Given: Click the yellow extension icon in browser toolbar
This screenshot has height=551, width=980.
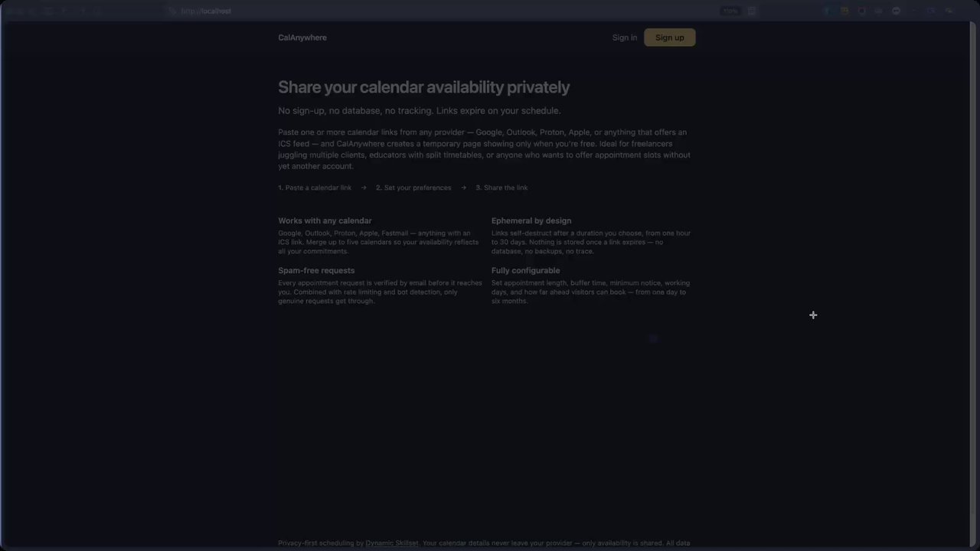Looking at the screenshot, I should (844, 11).
